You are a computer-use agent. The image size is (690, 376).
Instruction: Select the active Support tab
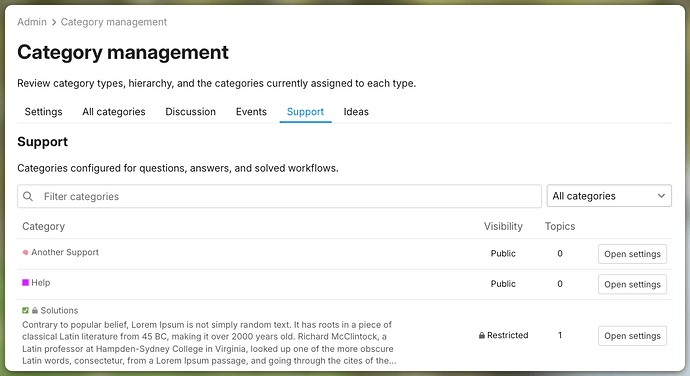(x=305, y=112)
